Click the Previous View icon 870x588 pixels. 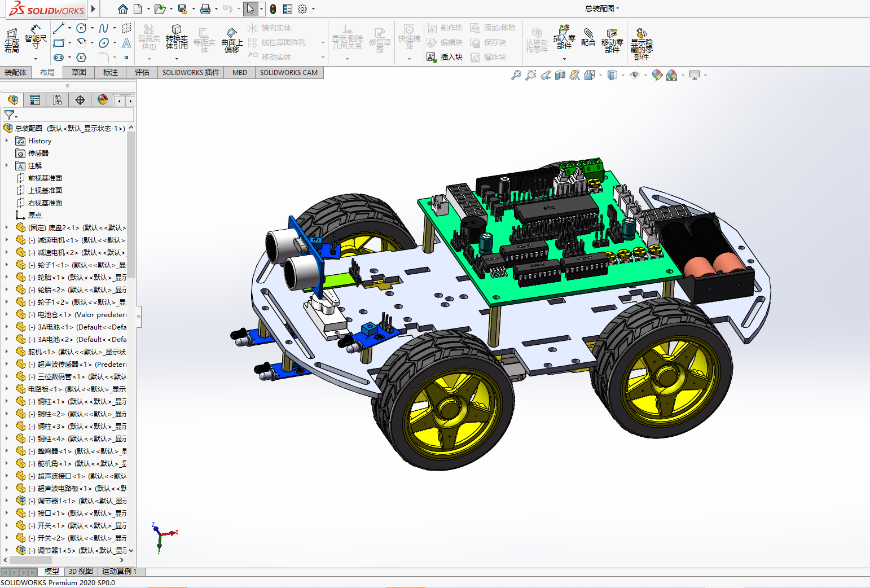click(546, 75)
